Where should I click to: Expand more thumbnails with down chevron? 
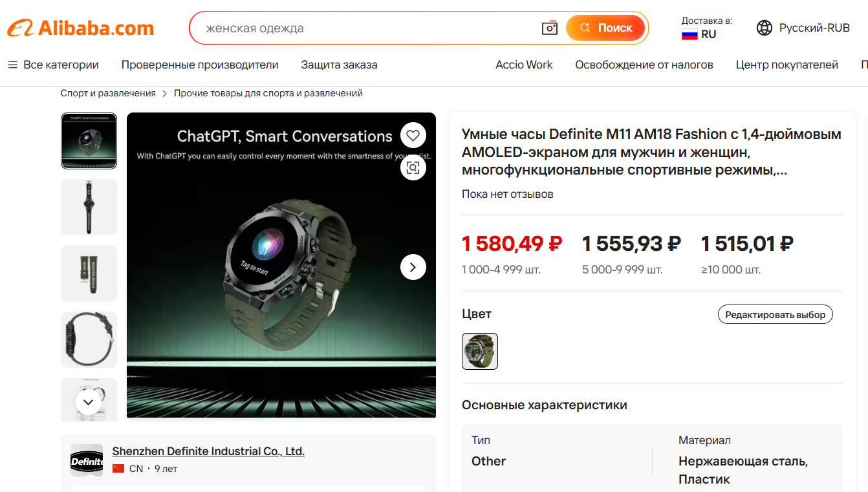89,402
